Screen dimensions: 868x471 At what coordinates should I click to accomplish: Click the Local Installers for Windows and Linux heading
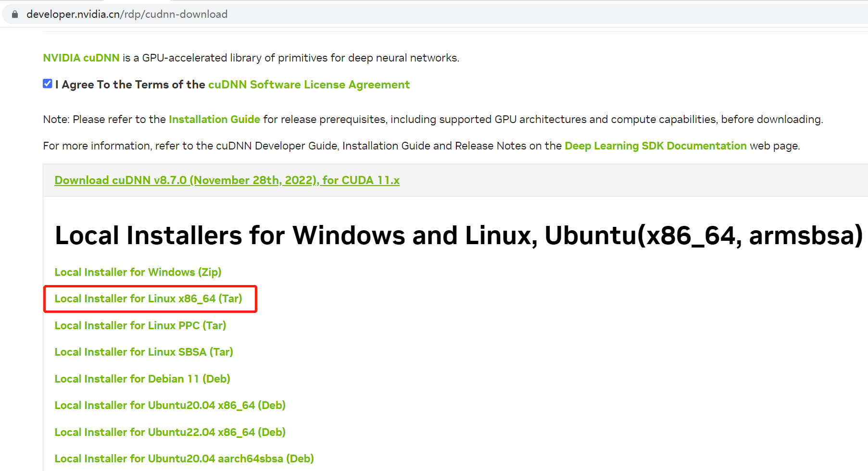pos(459,235)
